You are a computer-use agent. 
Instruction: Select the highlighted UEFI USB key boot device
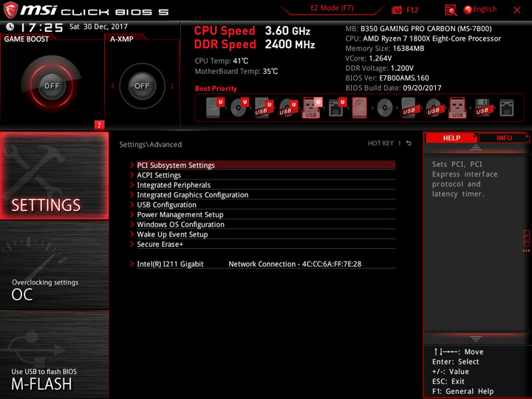point(312,108)
